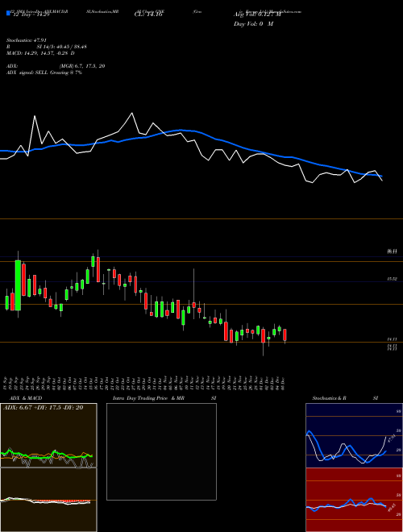This screenshot has width=403, height=532.
Task: Open the empty Intra Day Trading panel
Action: point(161,451)
